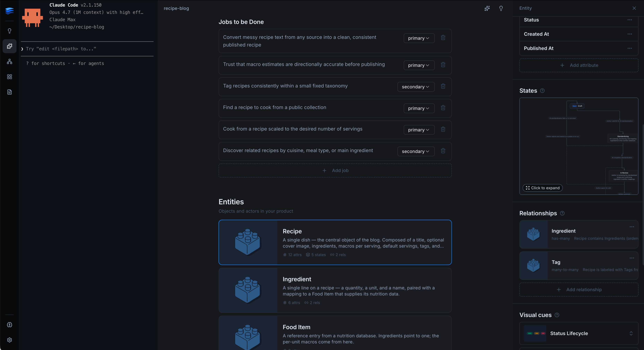This screenshot has width=644, height=350.
Task: Delete the 'Discover related recipes' job
Action: click(x=443, y=151)
